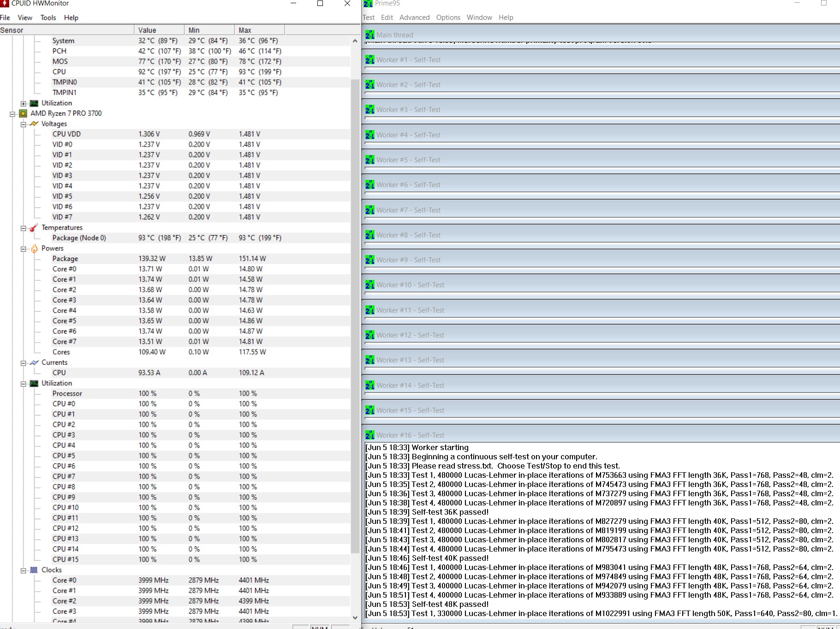
Task: Collapse the lower Utilization section with Processor row
Action: [23, 384]
